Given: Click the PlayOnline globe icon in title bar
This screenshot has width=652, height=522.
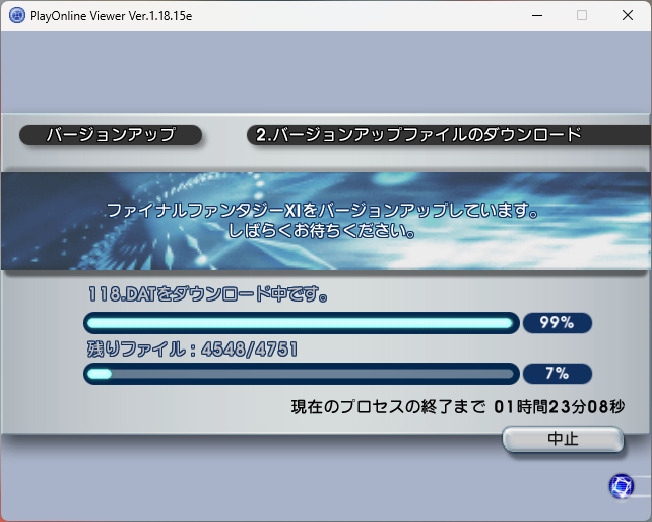Looking at the screenshot, I should click(17, 16).
